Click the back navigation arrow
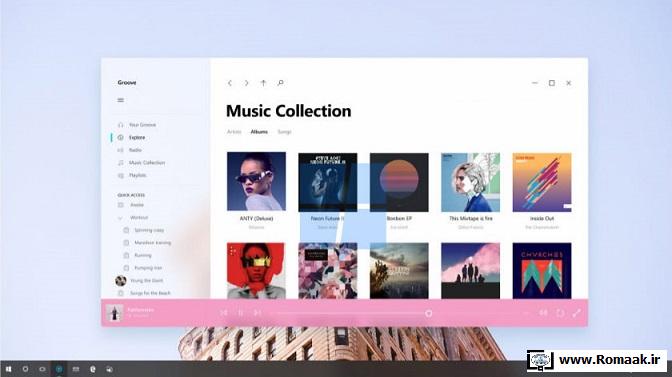The height and width of the screenshot is (377, 672). pyautogui.click(x=230, y=83)
